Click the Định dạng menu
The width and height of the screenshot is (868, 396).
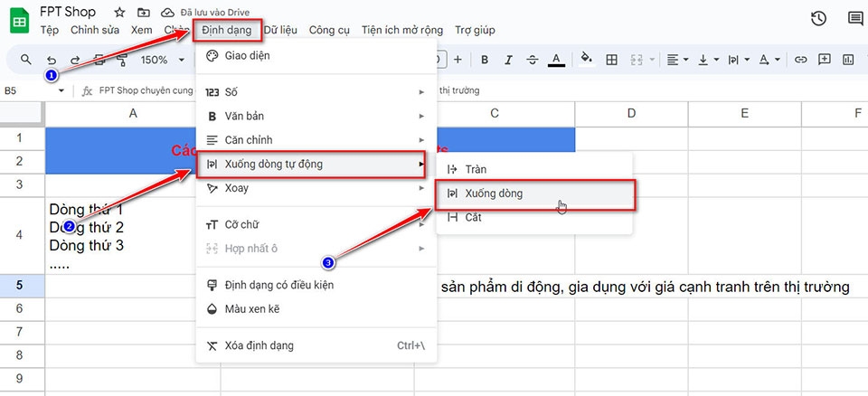[x=226, y=30]
